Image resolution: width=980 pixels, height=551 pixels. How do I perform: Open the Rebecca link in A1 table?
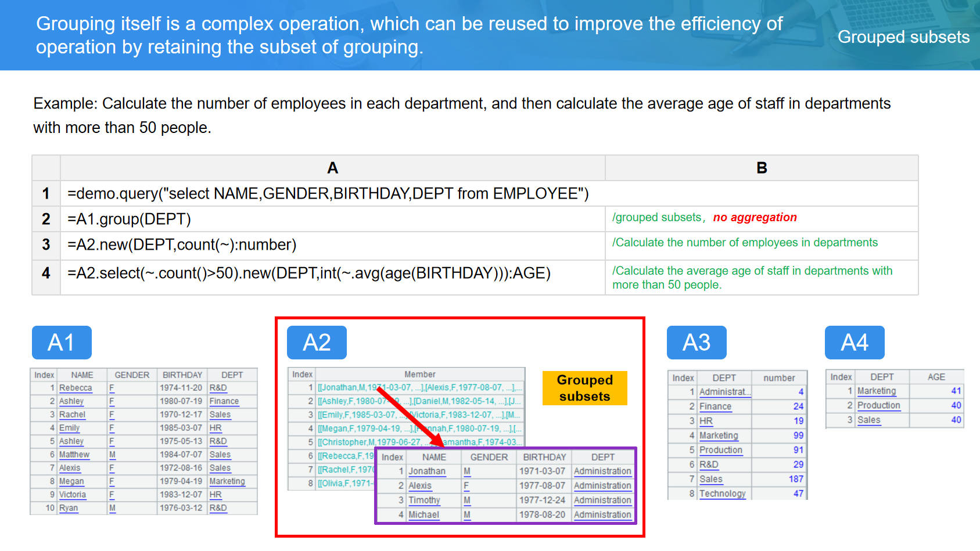(x=76, y=388)
